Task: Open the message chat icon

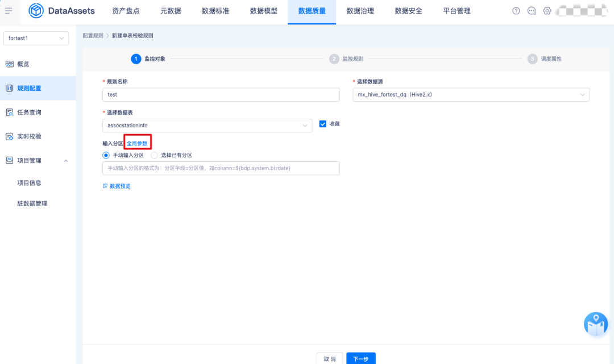Action: tap(532, 11)
